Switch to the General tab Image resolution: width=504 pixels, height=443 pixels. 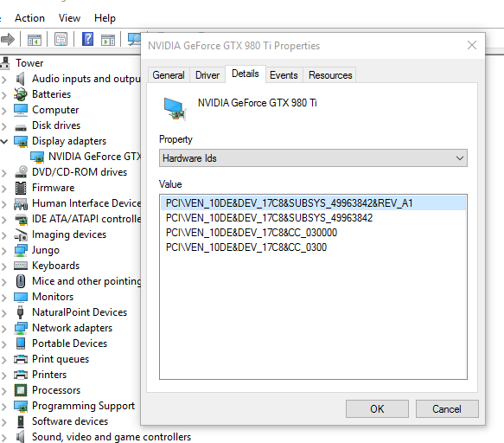click(169, 75)
